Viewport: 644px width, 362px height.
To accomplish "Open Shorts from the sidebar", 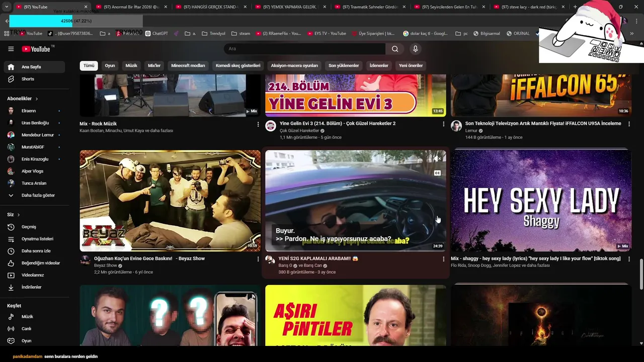I will [x=34, y=79].
